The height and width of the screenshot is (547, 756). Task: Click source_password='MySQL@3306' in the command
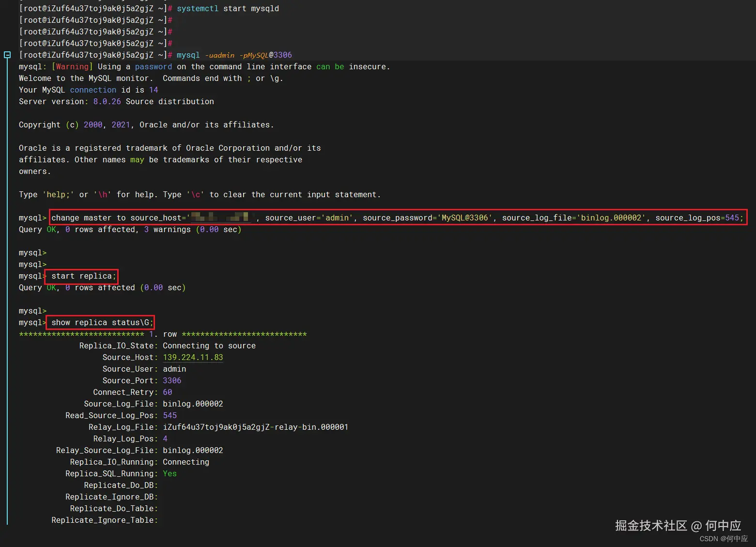click(428, 218)
